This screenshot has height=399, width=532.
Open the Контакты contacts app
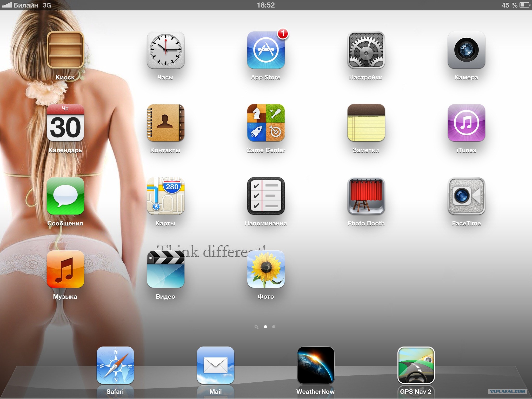coord(165,123)
